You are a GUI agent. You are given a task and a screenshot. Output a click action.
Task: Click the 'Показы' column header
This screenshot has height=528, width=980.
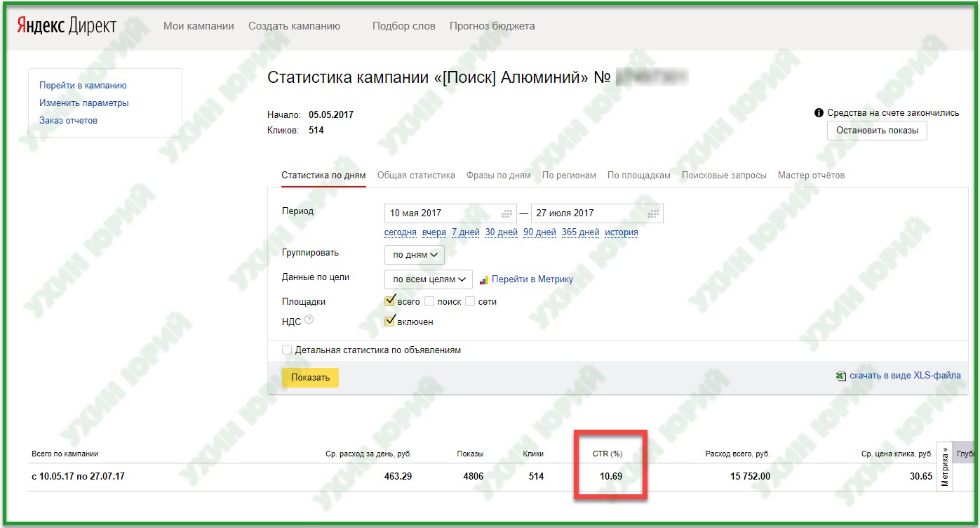click(470, 454)
